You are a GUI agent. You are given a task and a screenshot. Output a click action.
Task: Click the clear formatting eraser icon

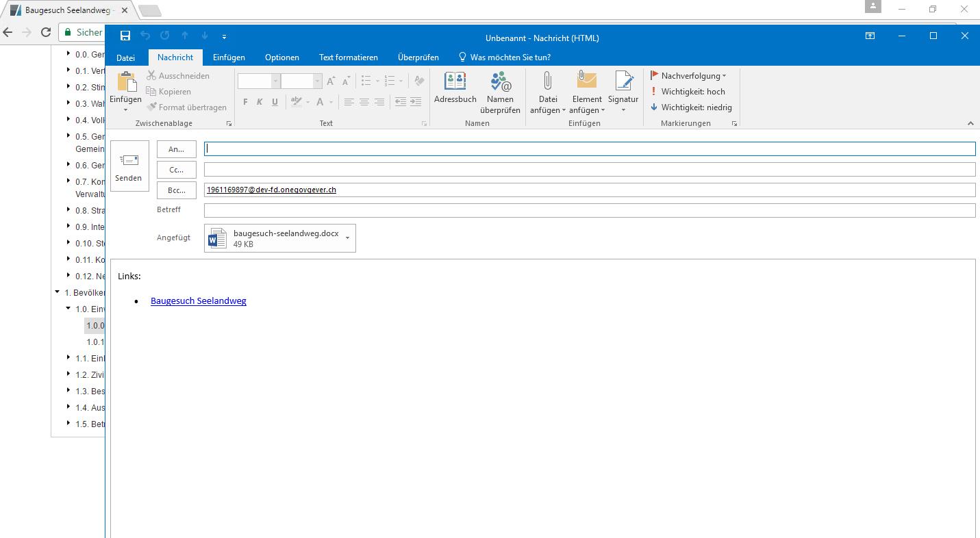pyautogui.click(x=419, y=81)
